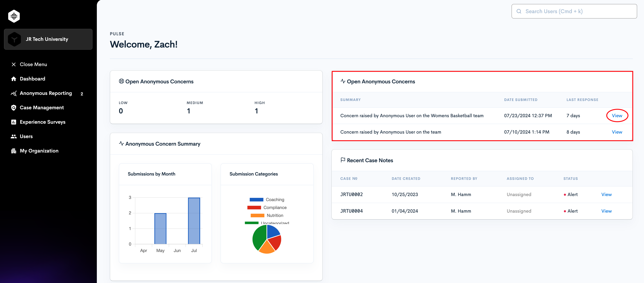Open the Anonymous Reporting menu item

46,93
